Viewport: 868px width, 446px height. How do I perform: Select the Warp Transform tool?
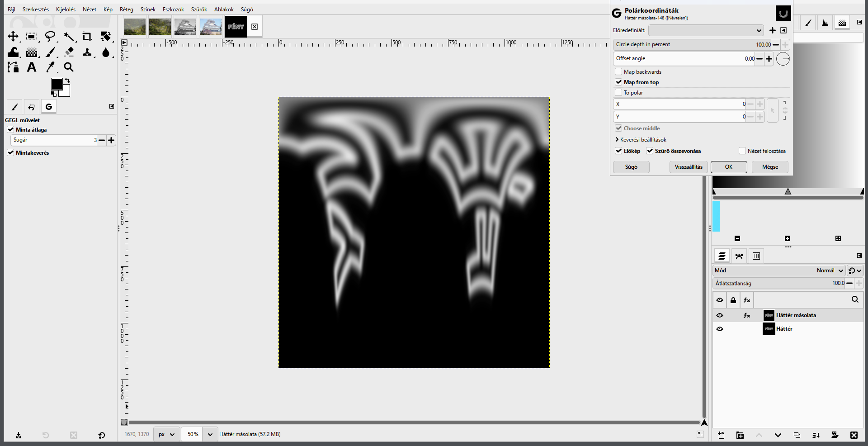[x=13, y=52]
